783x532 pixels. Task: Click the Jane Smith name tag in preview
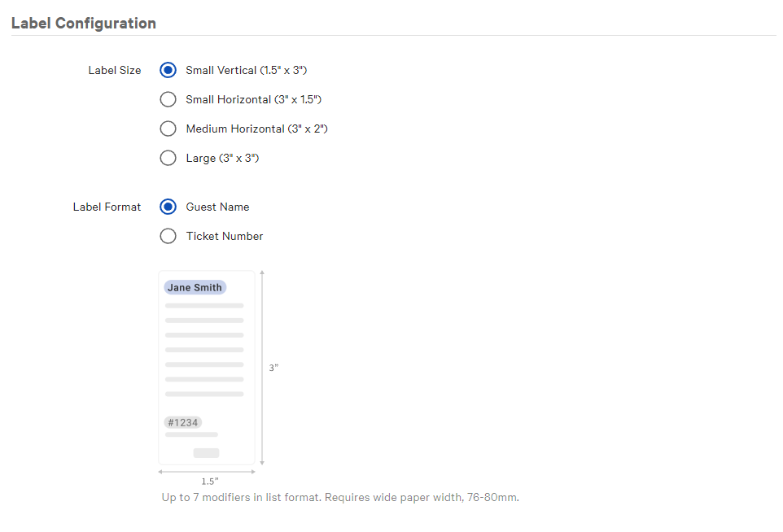pos(195,287)
